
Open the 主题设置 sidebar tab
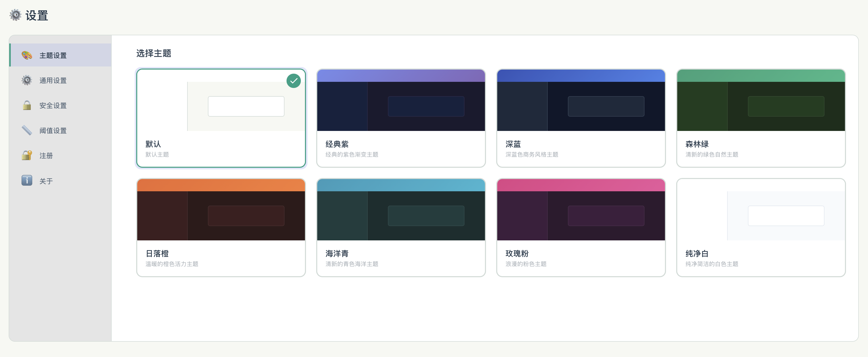[x=60, y=55]
